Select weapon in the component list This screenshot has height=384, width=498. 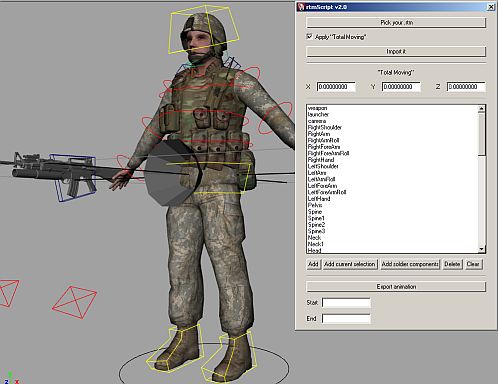click(x=317, y=108)
